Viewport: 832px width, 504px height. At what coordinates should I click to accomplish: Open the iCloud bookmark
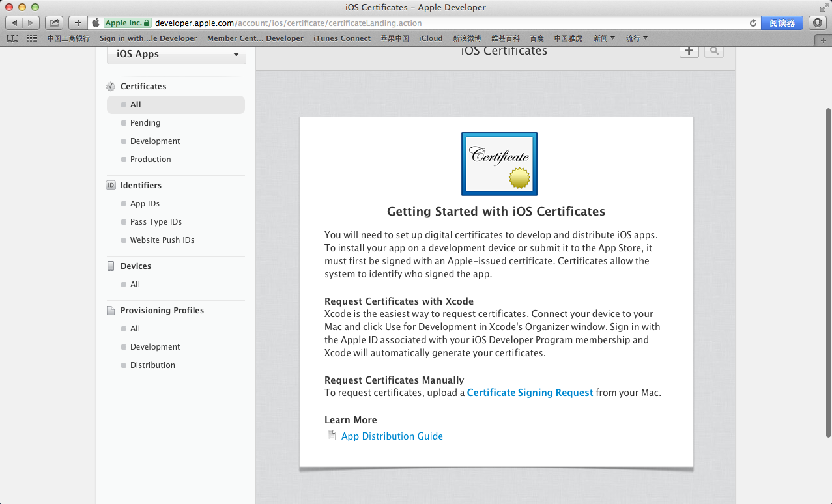point(431,38)
